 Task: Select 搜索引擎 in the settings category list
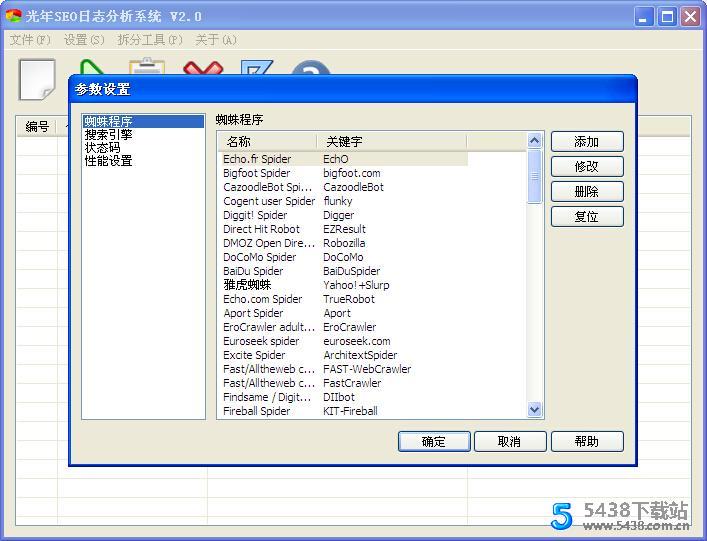[x=143, y=134]
